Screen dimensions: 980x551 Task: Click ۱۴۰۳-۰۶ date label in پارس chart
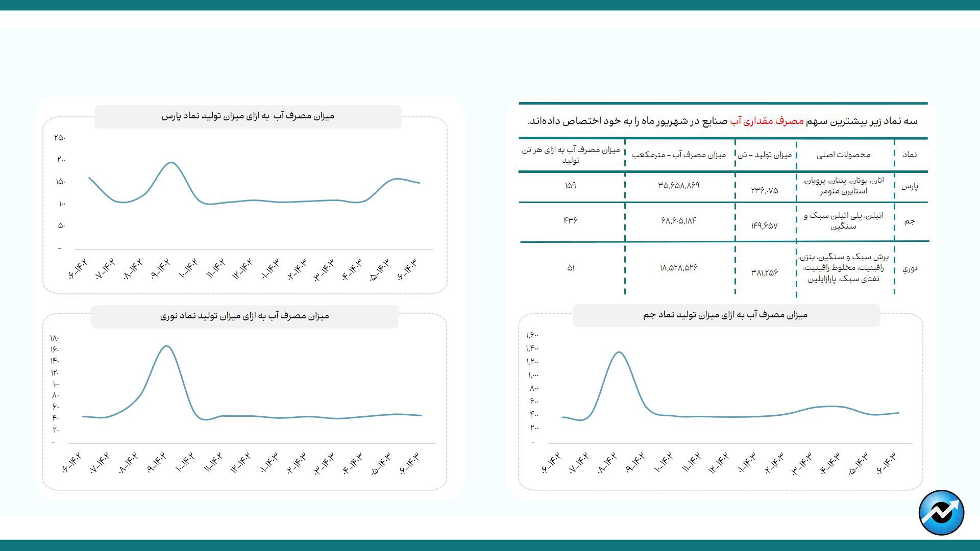point(407,269)
